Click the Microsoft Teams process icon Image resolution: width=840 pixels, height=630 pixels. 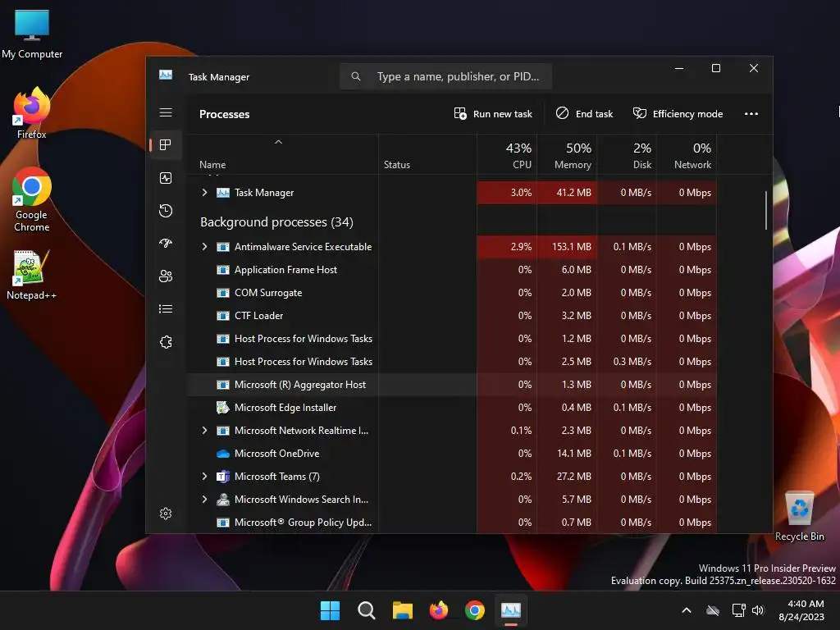(x=223, y=477)
